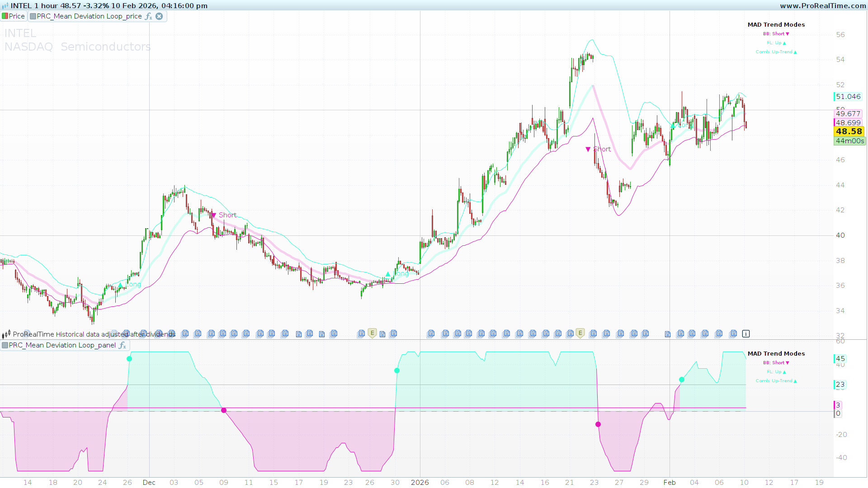This screenshot has height=488, width=868.
Task: Toggle the PRC_Mean Deviation Loop_panel color square
Action: (x=5, y=345)
